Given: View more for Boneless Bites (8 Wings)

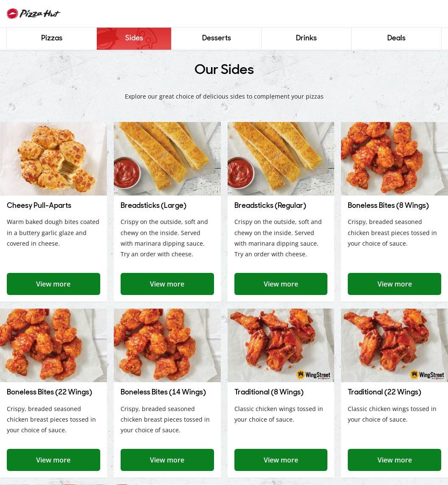Looking at the screenshot, I should (394, 284).
